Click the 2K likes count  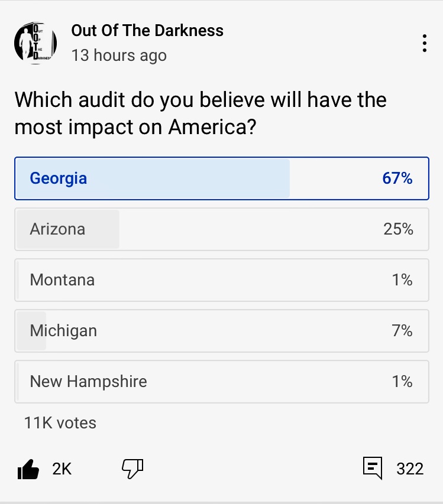(62, 469)
